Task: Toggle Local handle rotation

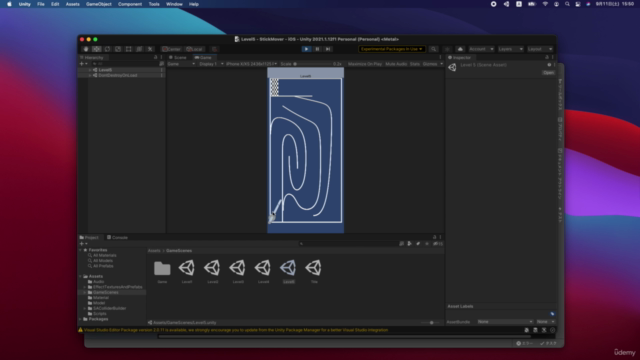Action: pyautogui.click(x=194, y=49)
